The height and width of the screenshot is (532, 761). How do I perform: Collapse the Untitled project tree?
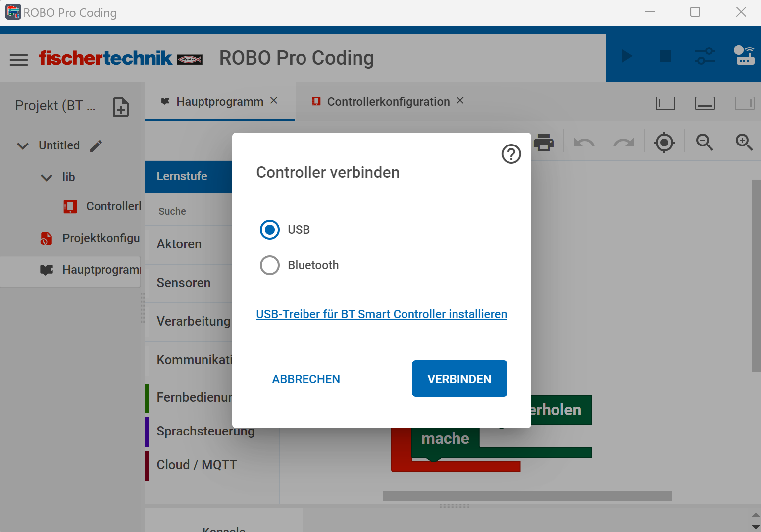23,146
